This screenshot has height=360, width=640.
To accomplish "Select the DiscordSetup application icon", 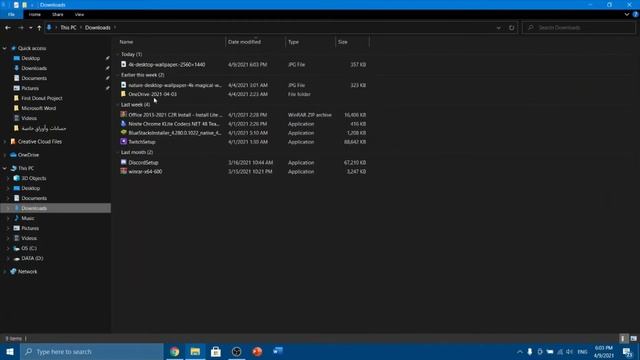I will tap(123, 162).
